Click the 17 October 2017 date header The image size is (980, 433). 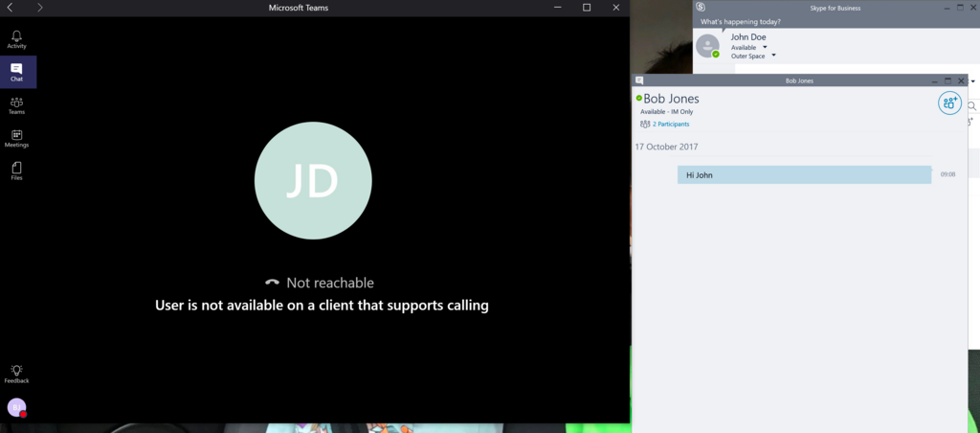pyautogui.click(x=666, y=147)
